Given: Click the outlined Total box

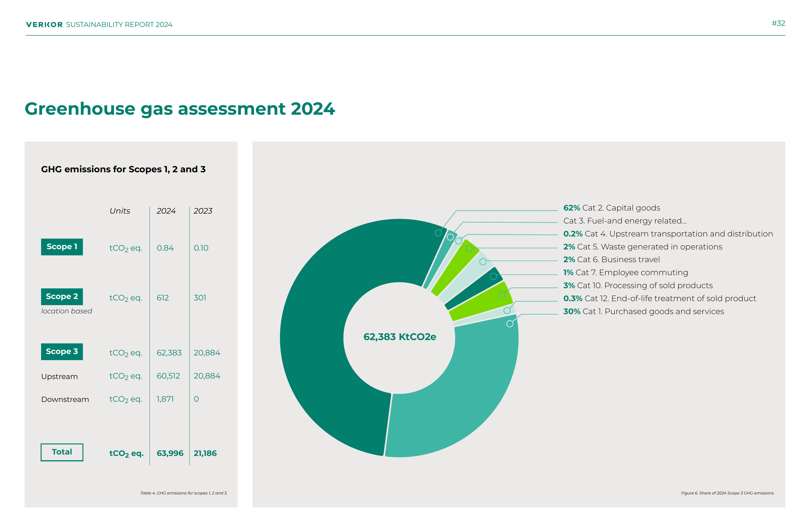Looking at the screenshot, I should (62, 452).
